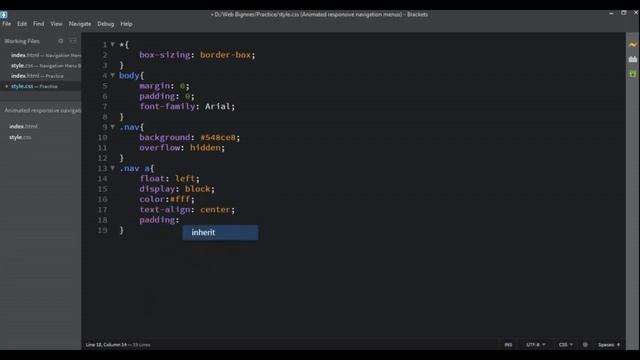
Task: Select style.css — Practice working file
Action: click(34, 86)
